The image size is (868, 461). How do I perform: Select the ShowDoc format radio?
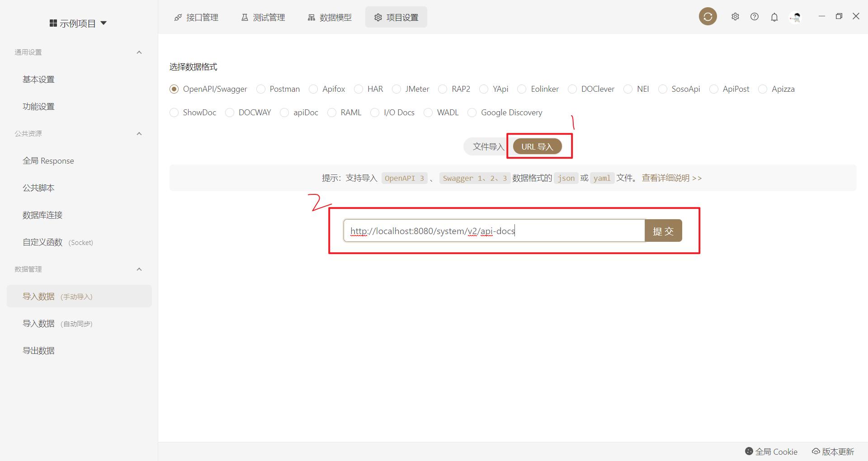[174, 113]
